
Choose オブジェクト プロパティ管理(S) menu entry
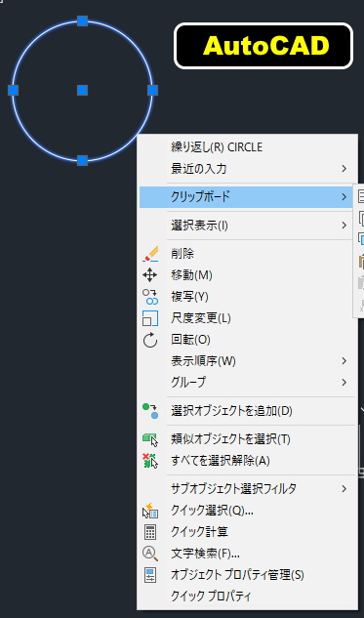(x=248, y=575)
